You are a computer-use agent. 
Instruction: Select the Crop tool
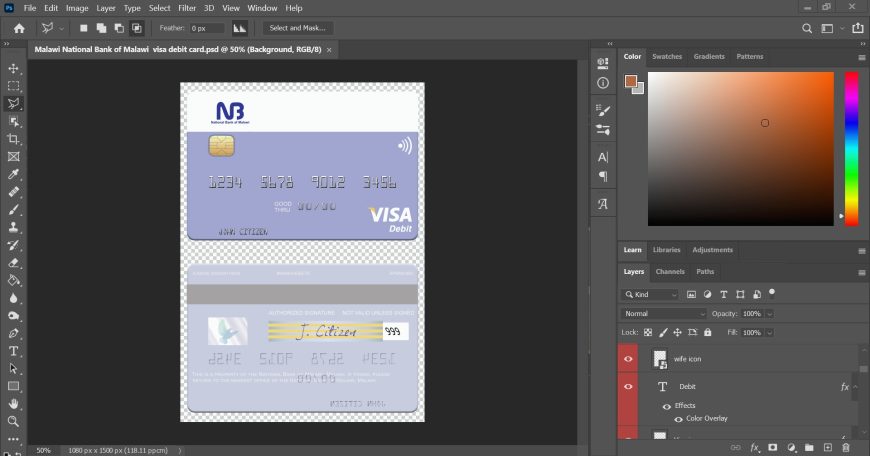tap(13, 139)
